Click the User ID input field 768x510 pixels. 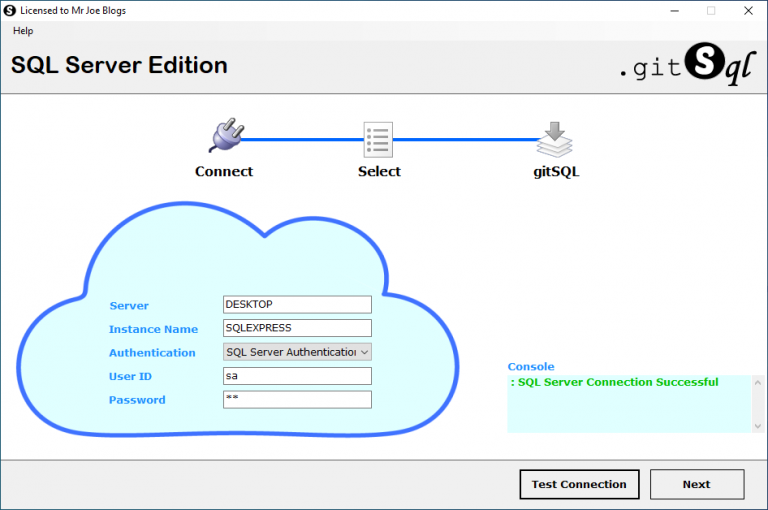[x=297, y=376]
